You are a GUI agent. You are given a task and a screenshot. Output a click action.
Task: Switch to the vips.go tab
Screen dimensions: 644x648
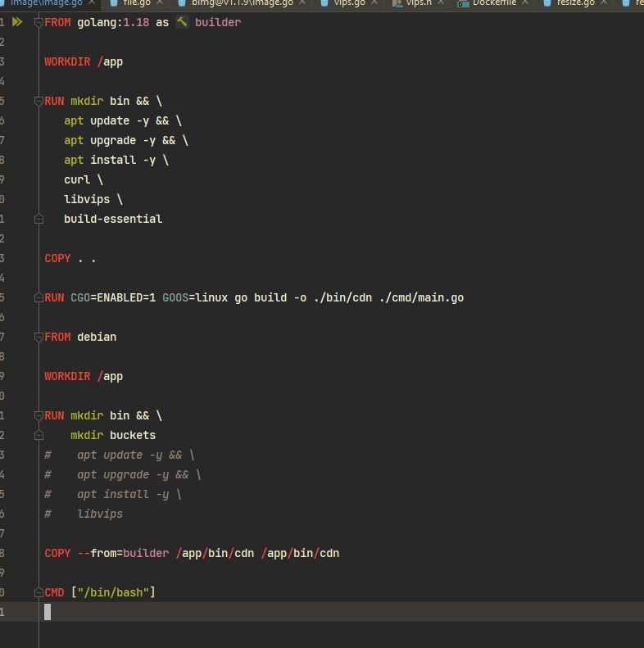click(x=350, y=3)
